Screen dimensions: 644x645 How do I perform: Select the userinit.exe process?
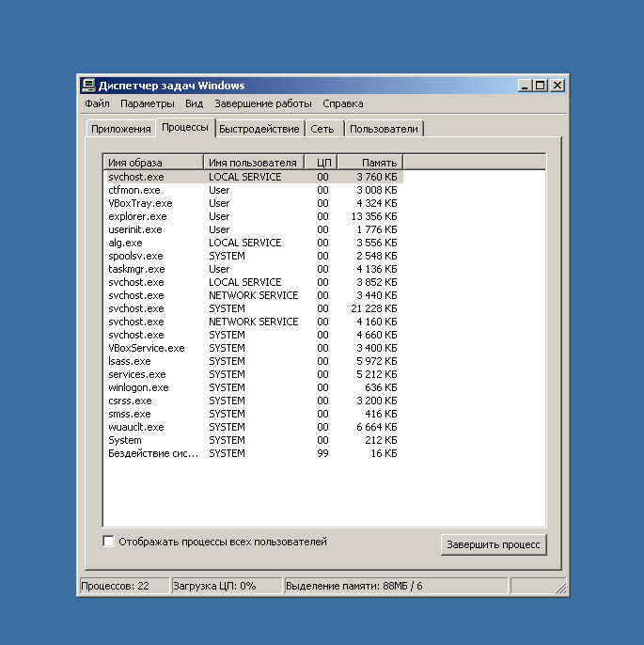point(253,229)
